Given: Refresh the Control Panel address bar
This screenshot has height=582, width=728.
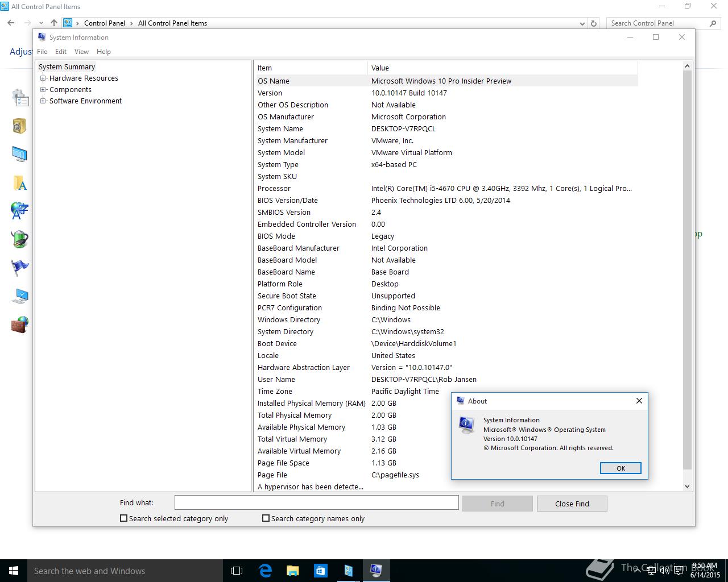Looking at the screenshot, I should point(594,23).
